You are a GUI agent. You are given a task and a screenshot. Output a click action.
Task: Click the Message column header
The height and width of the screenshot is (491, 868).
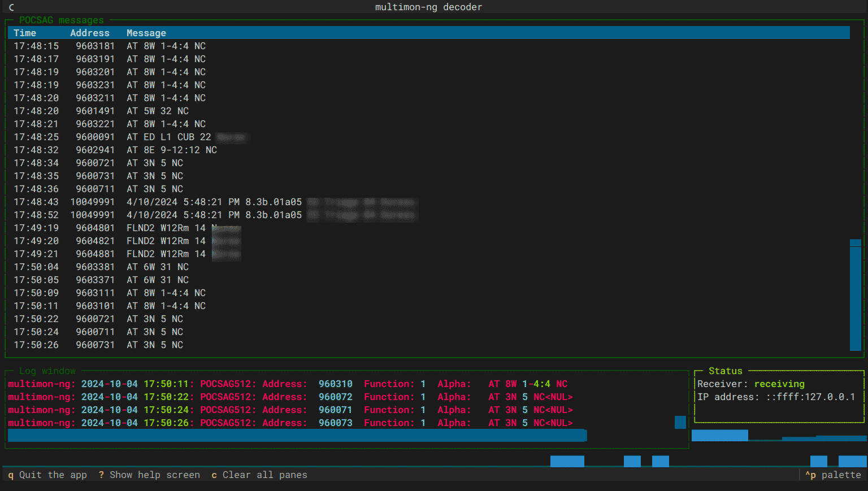146,33
